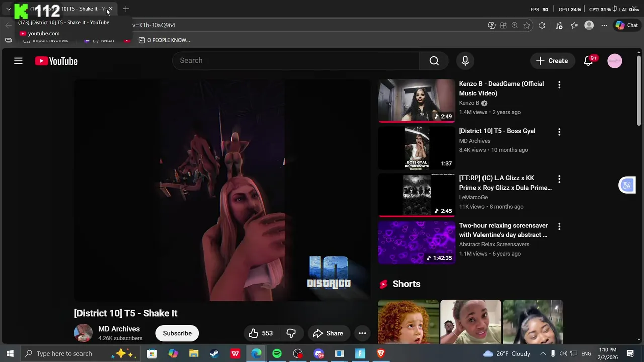Open the Kenzo B DeadGame thumbnail
Image resolution: width=644 pixels, height=362 pixels.
(417, 101)
